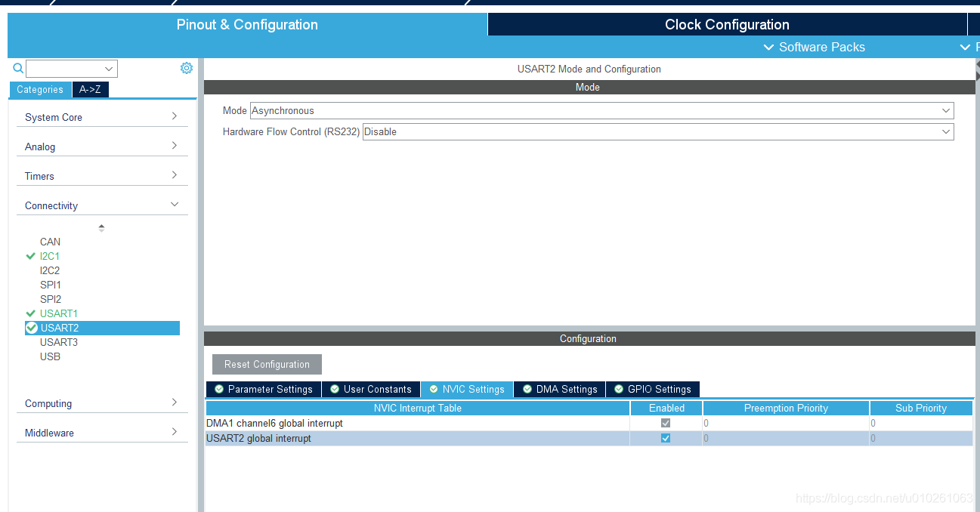Viewport: 980px width, 512px height.
Task: Open the Mode dropdown set to Asynchronous
Action: click(602, 110)
